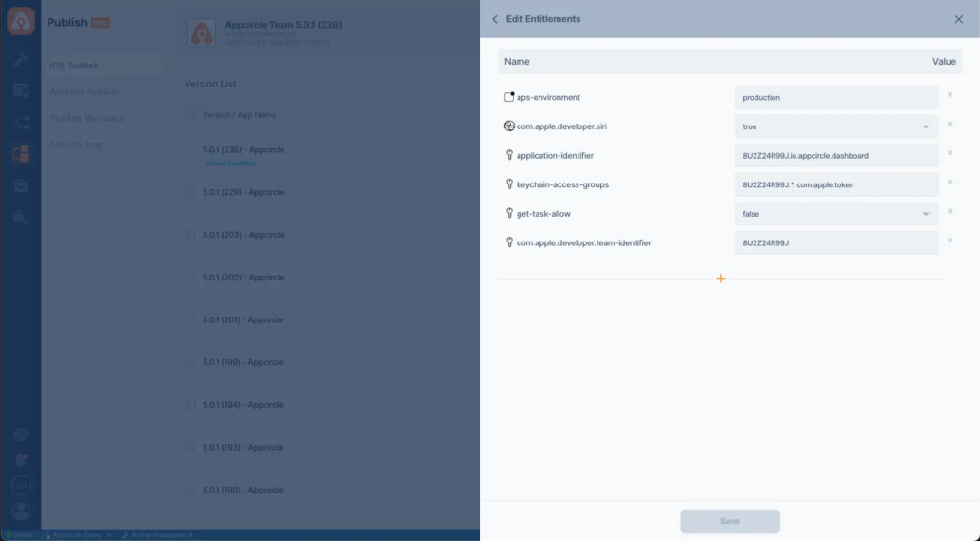Check the 5.0.1 (190) version checkbox
This screenshot has height=541, width=980.
click(190, 490)
